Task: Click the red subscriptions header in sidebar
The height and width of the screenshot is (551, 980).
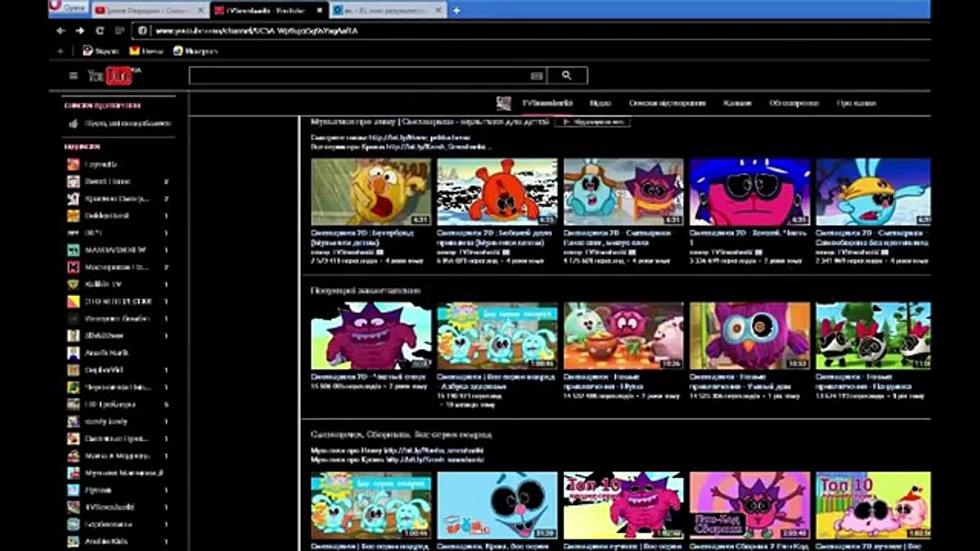Action: [83, 146]
